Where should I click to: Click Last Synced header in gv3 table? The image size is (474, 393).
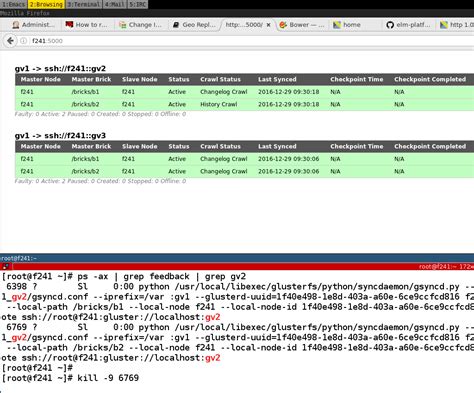[x=277, y=146]
